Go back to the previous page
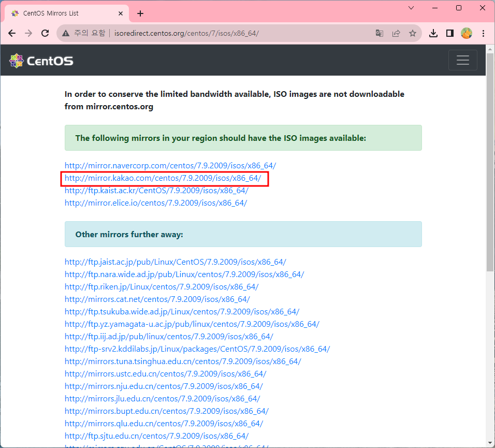Viewport: 495px width, 448px height. (12, 33)
